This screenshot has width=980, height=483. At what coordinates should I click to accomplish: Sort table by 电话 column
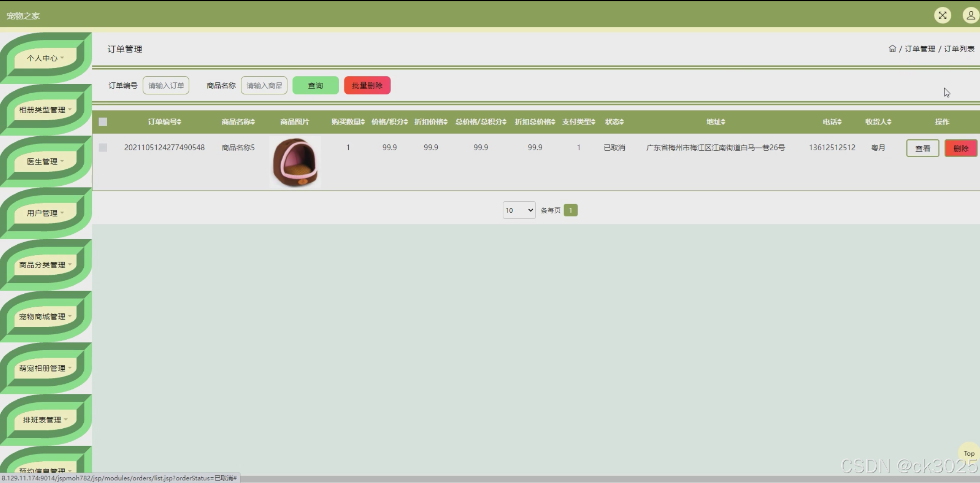click(832, 122)
